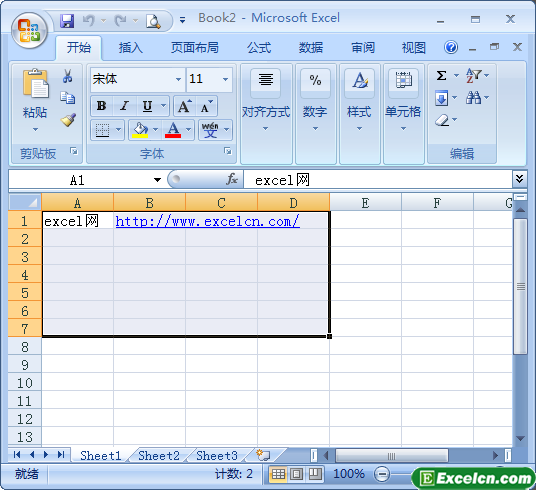Switch to Page Layout view

296,474
